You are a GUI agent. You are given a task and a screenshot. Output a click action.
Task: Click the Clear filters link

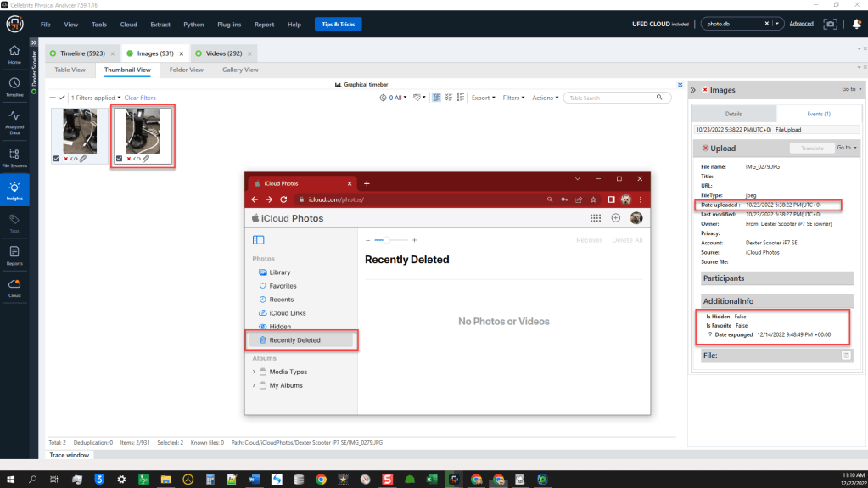click(140, 98)
